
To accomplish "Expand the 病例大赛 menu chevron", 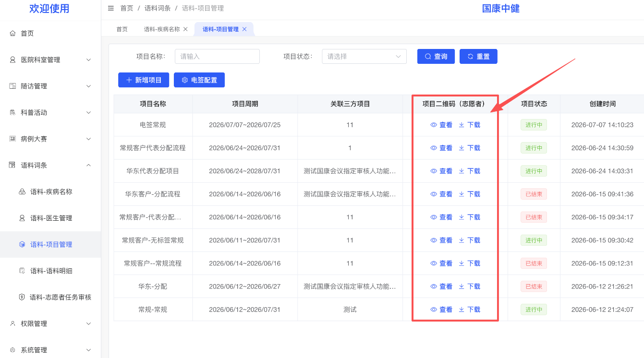I will [x=88, y=139].
